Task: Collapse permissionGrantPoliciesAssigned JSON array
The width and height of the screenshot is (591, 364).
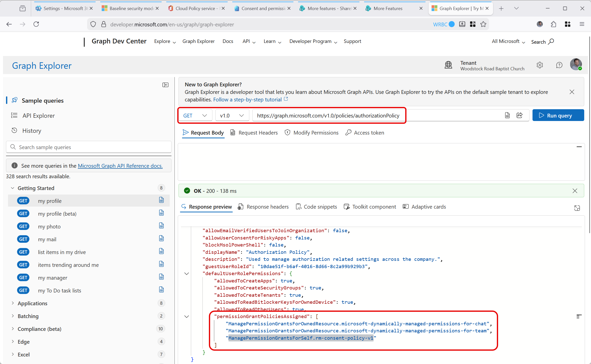Action: (x=187, y=317)
